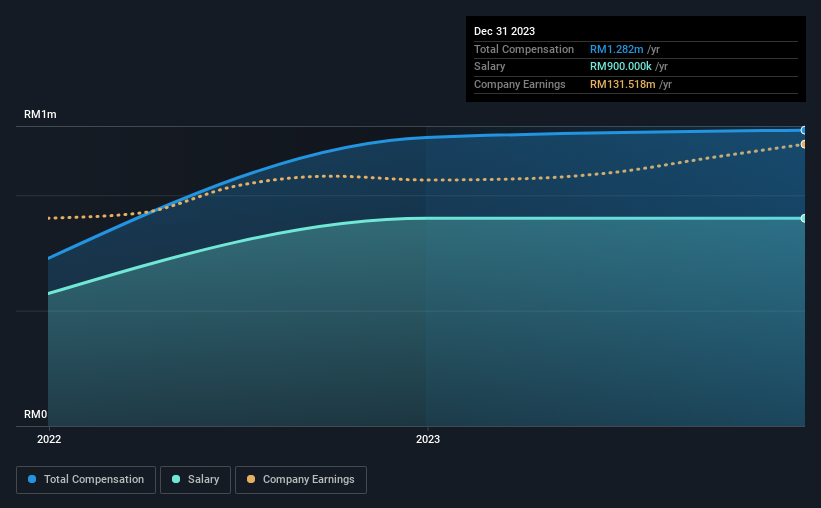Image resolution: width=821 pixels, height=508 pixels.
Task: Click the 2022 x-axis label
Action: 49,439
